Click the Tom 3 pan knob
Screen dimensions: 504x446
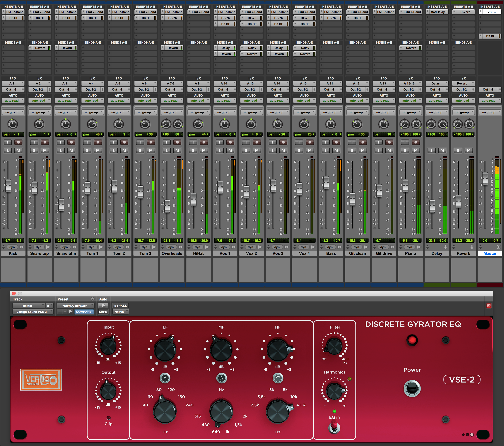(145, 124)
